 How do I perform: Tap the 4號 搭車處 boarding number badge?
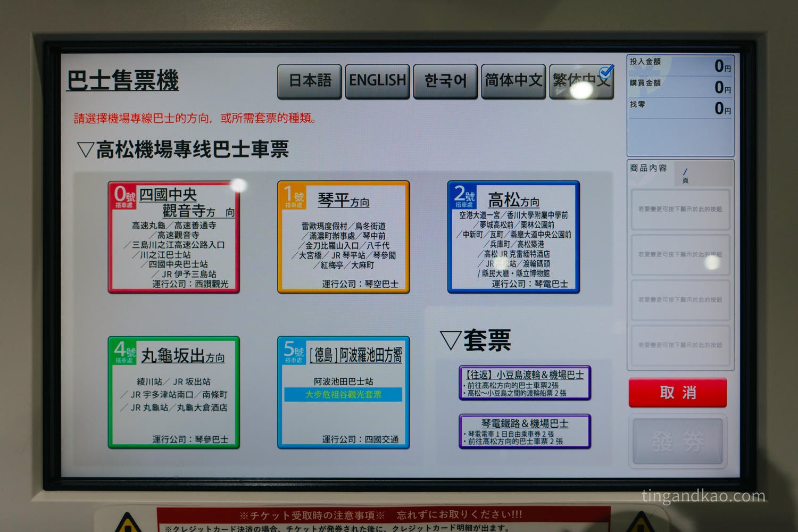click(x=124, y=352)
